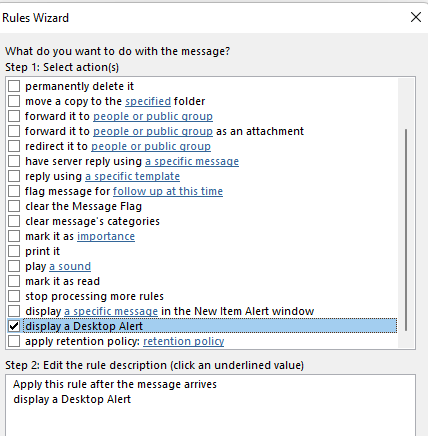Tick 'stop processing more rules' checkbox
428x436 pixels.
[x=14, y=296]
